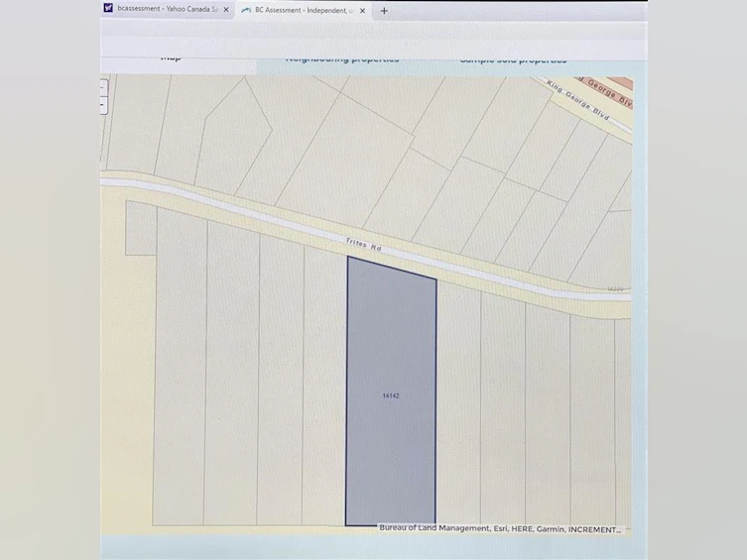Click the Bureau of Land Management attribution text

point(500,528)
